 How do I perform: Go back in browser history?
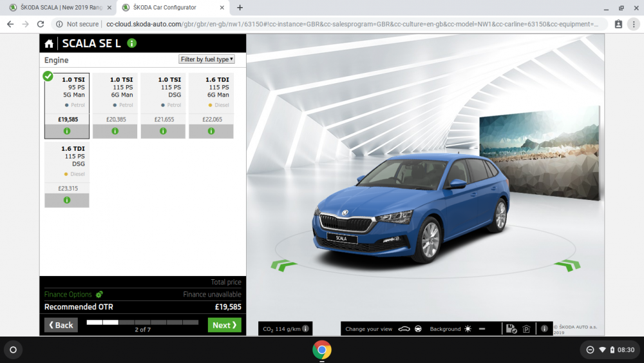[10, 25]
